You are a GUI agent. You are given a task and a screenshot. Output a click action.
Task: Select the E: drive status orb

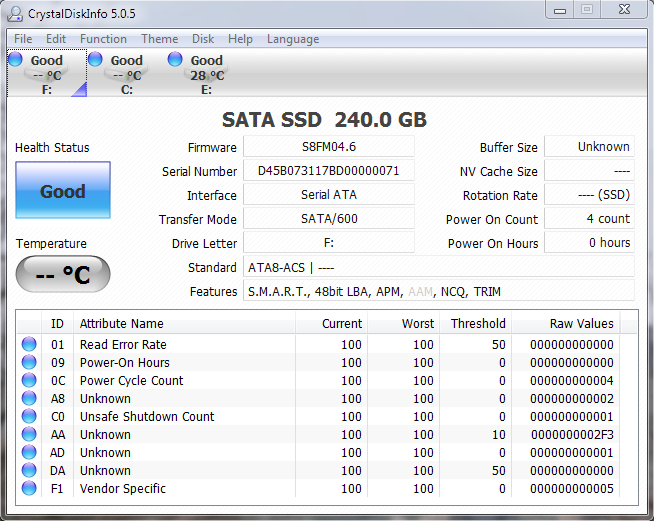coord(176,60)
